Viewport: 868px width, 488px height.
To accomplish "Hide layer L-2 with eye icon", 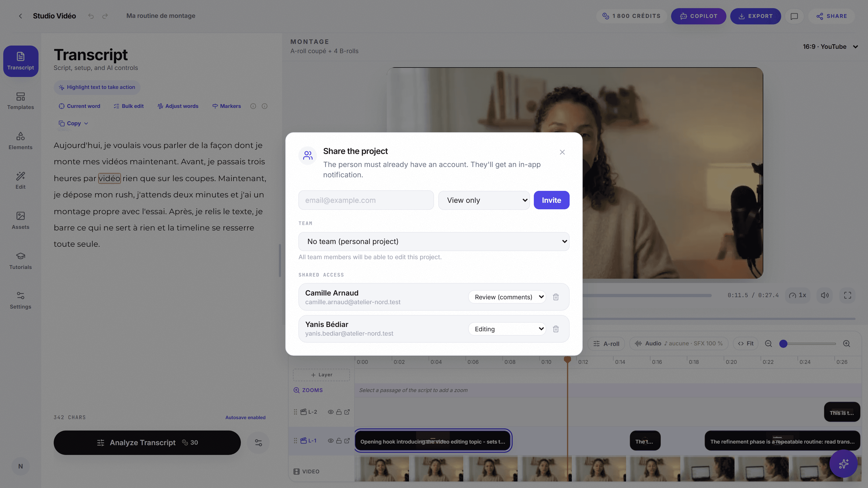I will point(331,412).
